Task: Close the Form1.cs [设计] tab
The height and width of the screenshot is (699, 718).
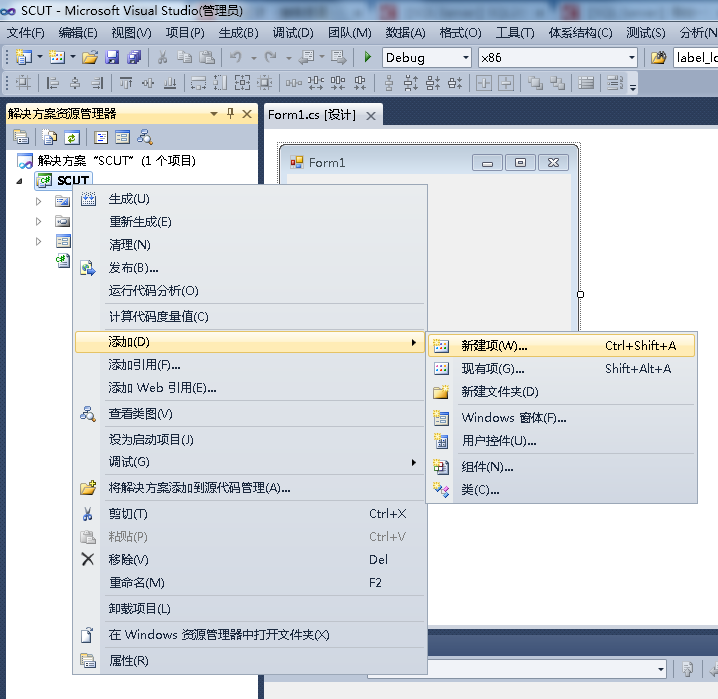Action: [x=371, y=116]
